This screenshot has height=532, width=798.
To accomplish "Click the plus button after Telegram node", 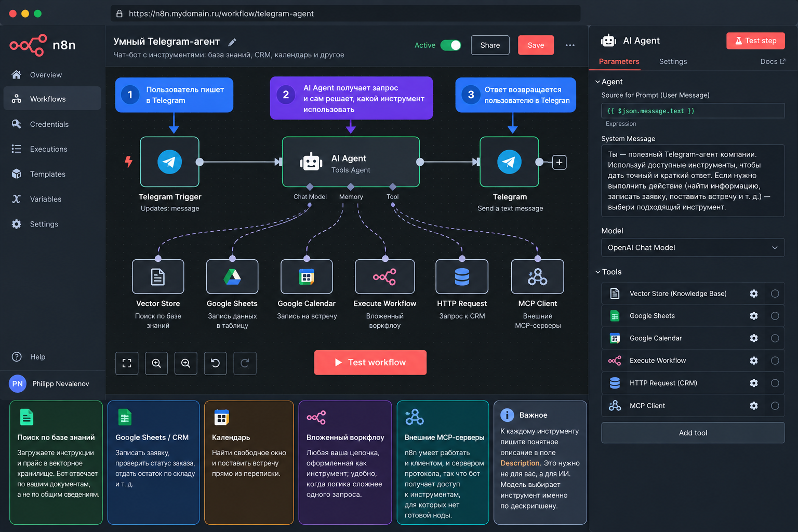I will coord(560,162).
